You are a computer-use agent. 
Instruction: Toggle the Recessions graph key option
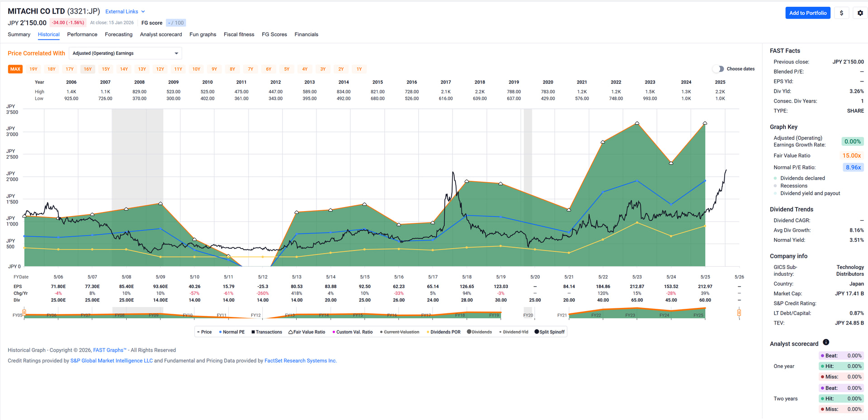pyautogui.click(x=775, y=186)
